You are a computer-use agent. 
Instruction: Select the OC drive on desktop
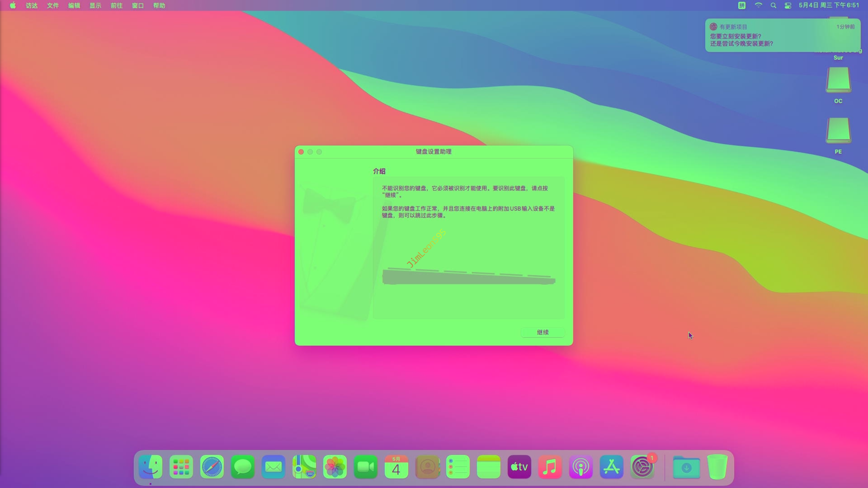tap(838, 81)
